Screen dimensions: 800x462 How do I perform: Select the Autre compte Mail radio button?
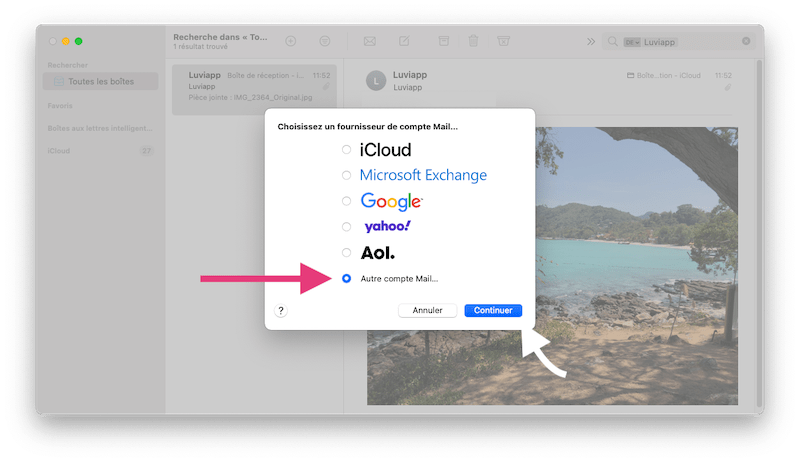346,278
